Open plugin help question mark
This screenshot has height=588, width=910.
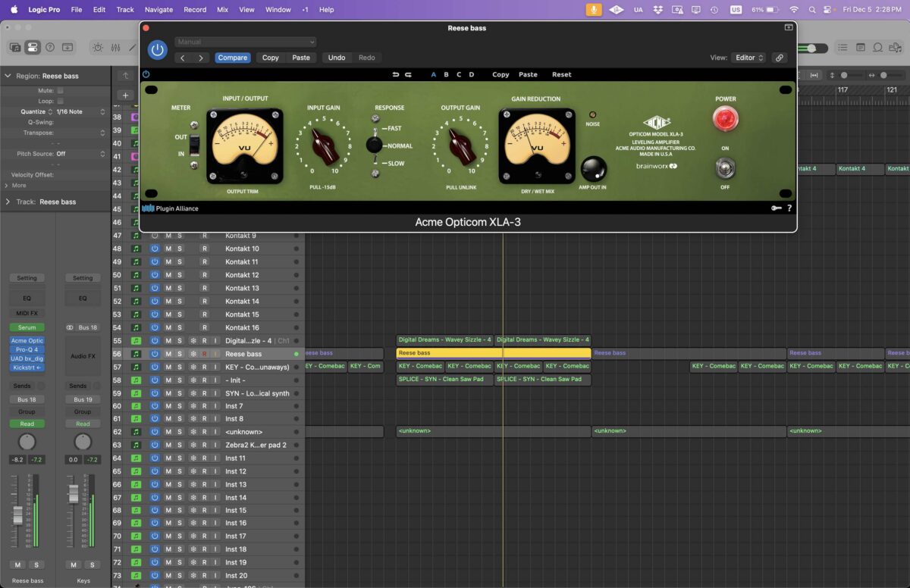click(x=789, y=208)
